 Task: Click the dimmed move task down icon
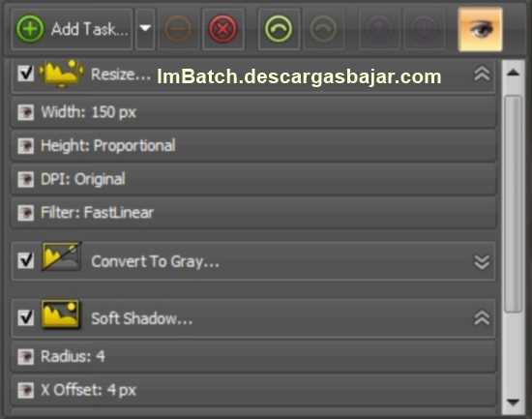(x=323, y=29)
